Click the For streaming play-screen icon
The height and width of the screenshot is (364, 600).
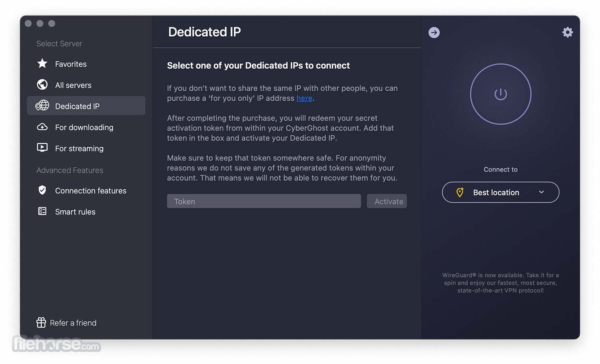tap(42, 148)
